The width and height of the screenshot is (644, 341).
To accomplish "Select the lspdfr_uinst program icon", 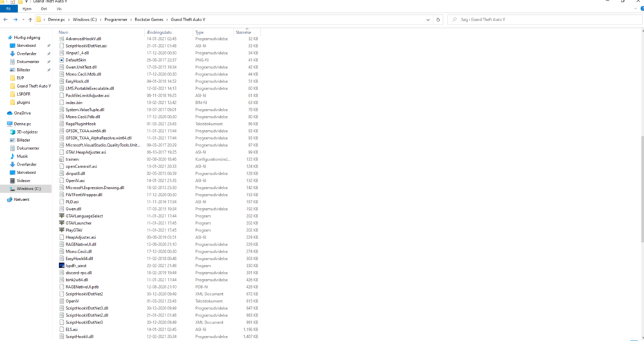I will tap(62, 266).
